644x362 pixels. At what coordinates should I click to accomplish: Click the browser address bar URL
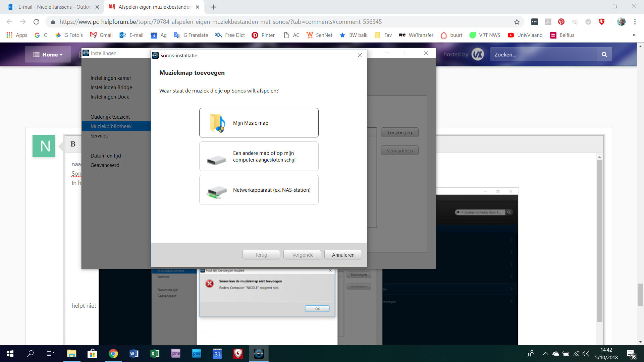220,22
